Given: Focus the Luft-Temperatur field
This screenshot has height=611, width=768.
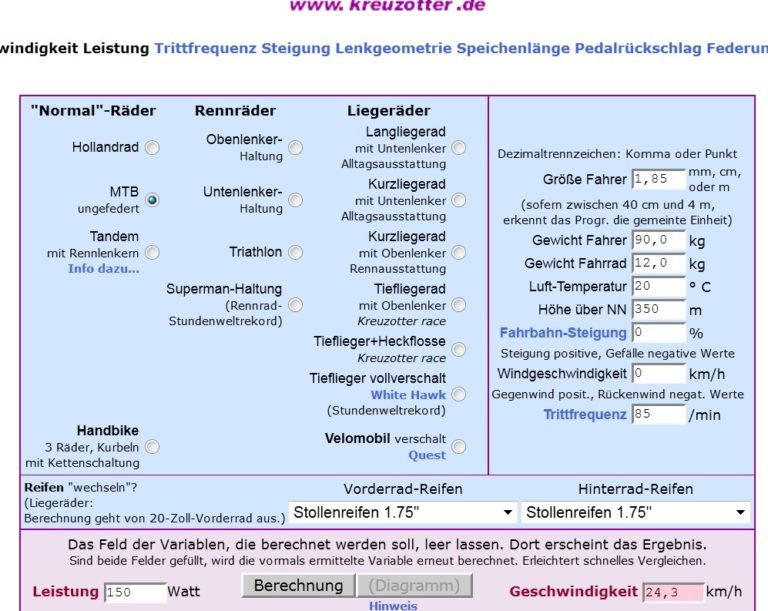Looking at the screenshot, I should click(x=658, y=286).
